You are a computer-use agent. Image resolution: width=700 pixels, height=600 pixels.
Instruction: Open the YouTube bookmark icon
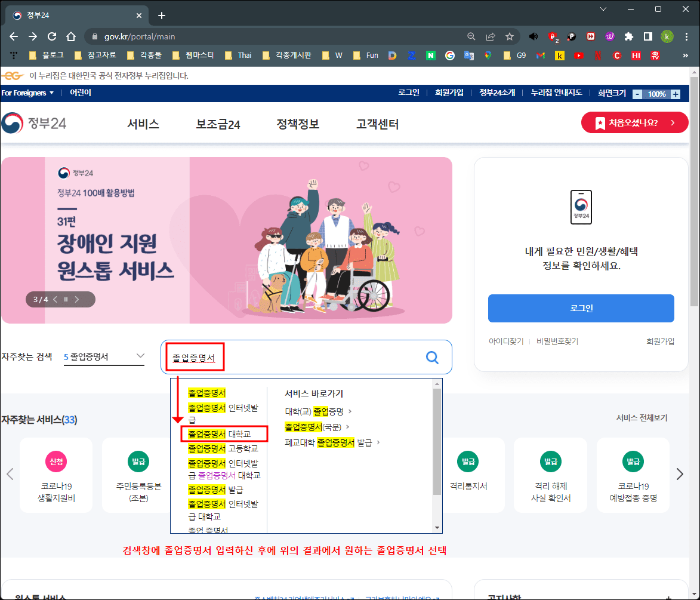579,54
